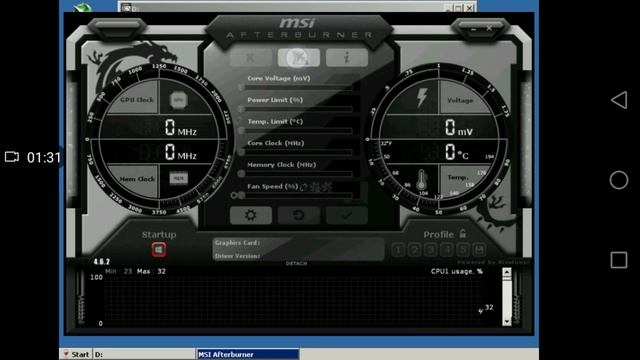Select profile slot 1
Screen dimensions: 640x360
pos(398,249)
